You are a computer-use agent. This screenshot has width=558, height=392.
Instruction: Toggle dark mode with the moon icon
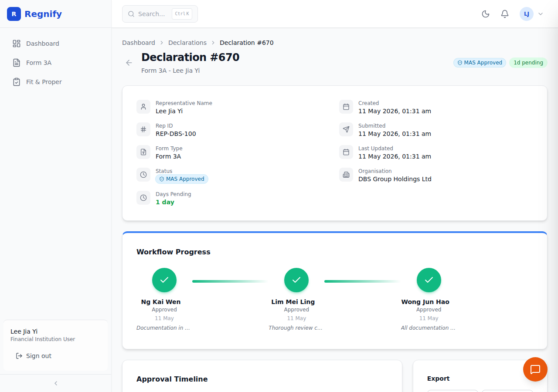[x=486, y=14]
